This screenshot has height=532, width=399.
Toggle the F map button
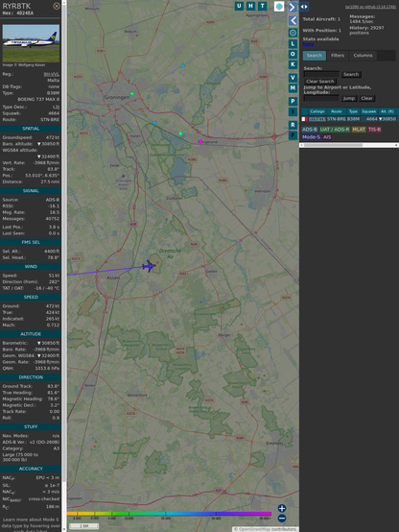click(293, 135)
